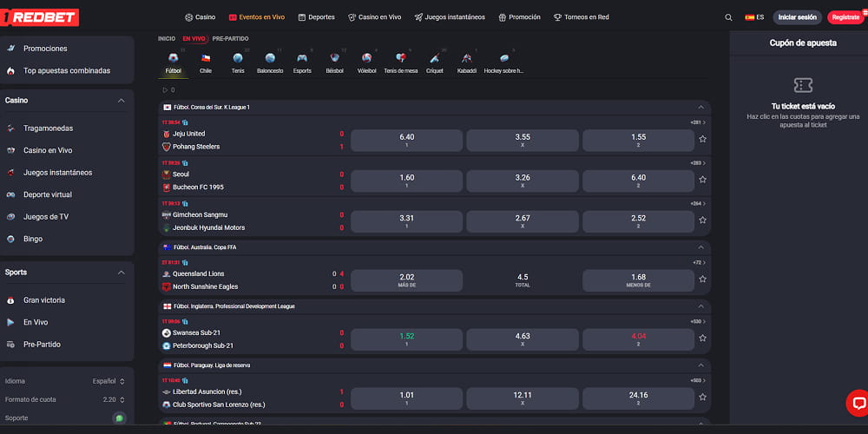The width and height of the screenshot is (868, 434).
Task: Click the WhatsApp Soporte icon
Action: [118, 418]
